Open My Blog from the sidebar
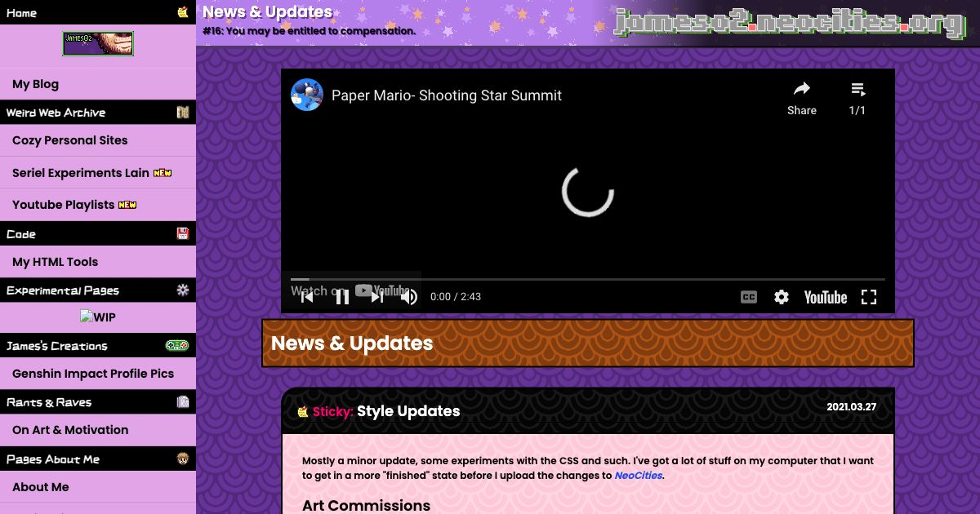This screenshot has height=514, width=980. 34,84
